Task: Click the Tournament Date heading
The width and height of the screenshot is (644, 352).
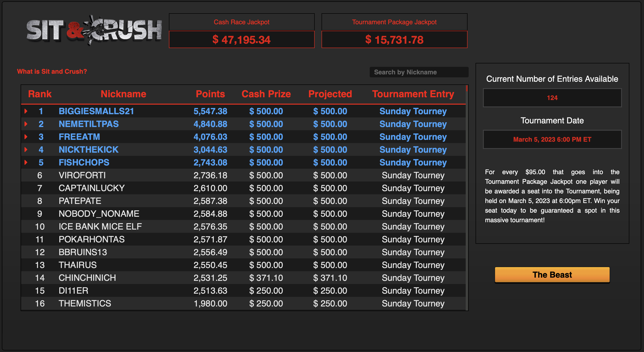Action: [x=552, y=121]
